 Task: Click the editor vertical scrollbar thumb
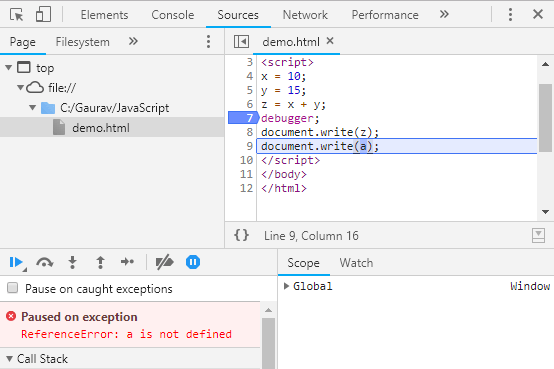click(x=545, y=118)
